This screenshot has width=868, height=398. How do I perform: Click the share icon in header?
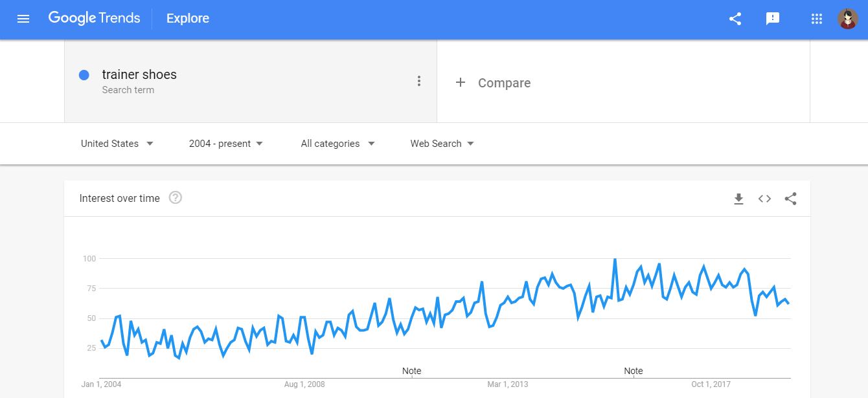[x=735, y=19]
